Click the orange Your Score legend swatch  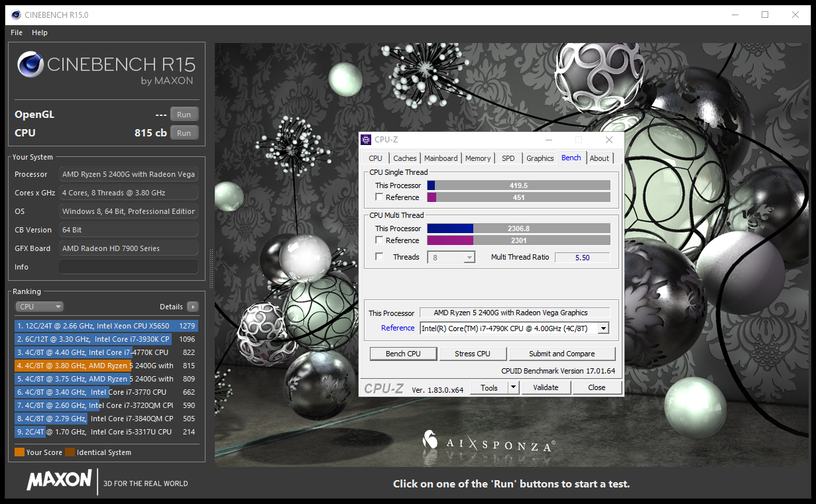tap(19, 452)
